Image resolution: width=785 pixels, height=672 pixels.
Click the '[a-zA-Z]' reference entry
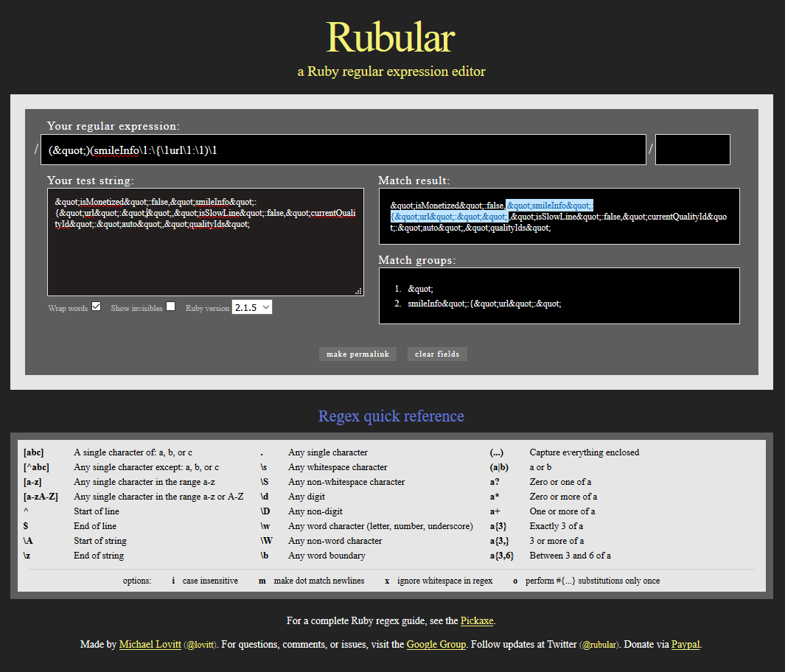coord(41,497)
